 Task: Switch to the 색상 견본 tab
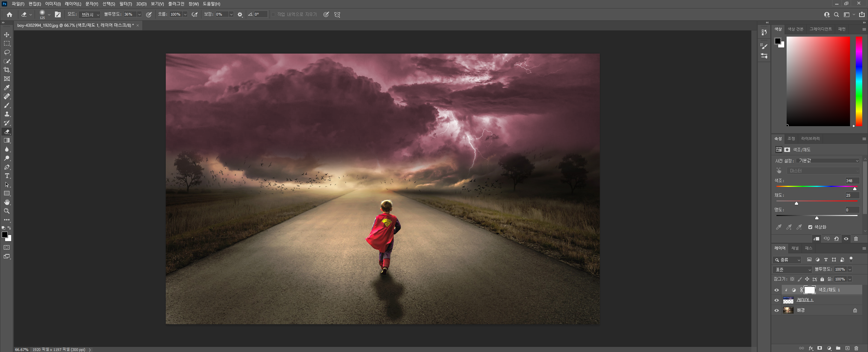(795, 29)
